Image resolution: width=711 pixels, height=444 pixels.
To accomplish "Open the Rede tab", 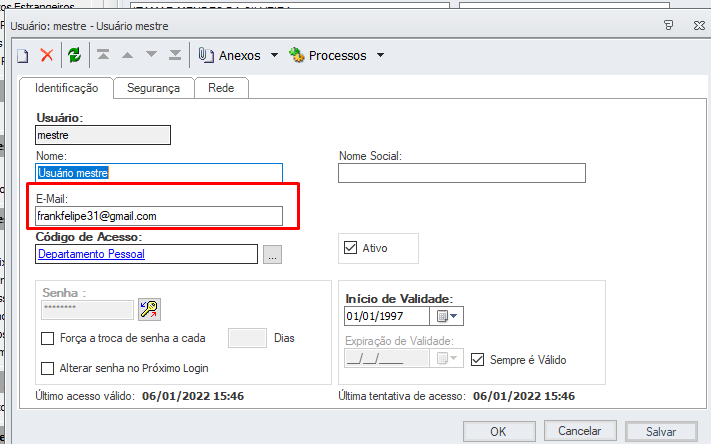I will point(221,88).
